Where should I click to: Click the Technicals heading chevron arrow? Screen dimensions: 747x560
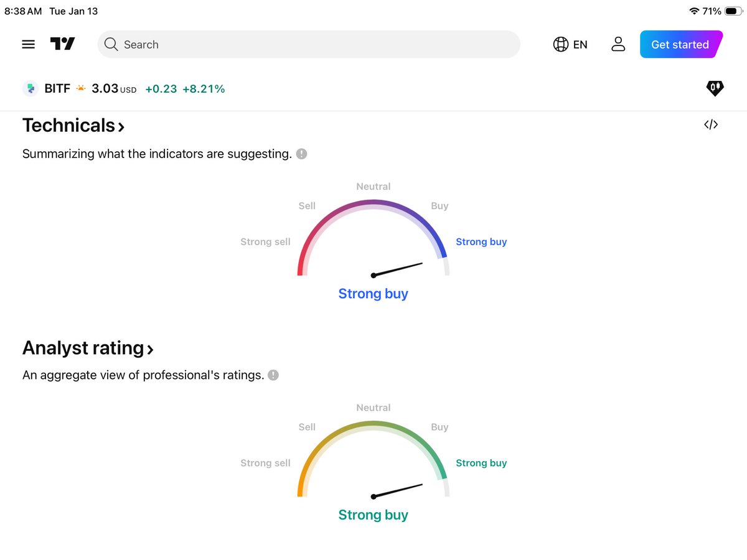[x=121, y=127]
